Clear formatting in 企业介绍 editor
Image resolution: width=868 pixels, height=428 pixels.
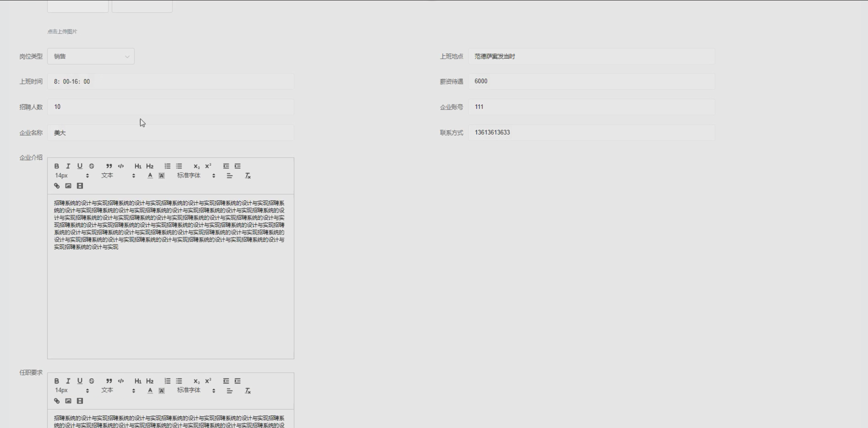(248, 176)
